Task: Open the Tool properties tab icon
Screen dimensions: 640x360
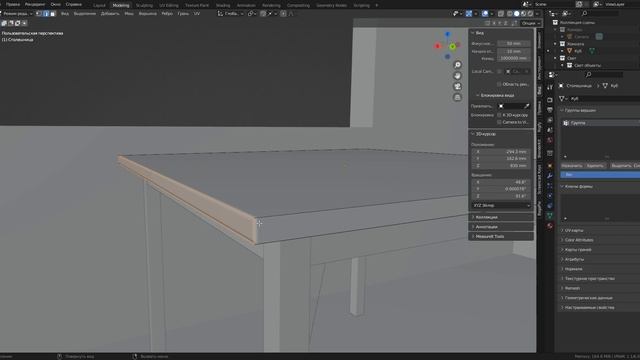Action: 550,87
